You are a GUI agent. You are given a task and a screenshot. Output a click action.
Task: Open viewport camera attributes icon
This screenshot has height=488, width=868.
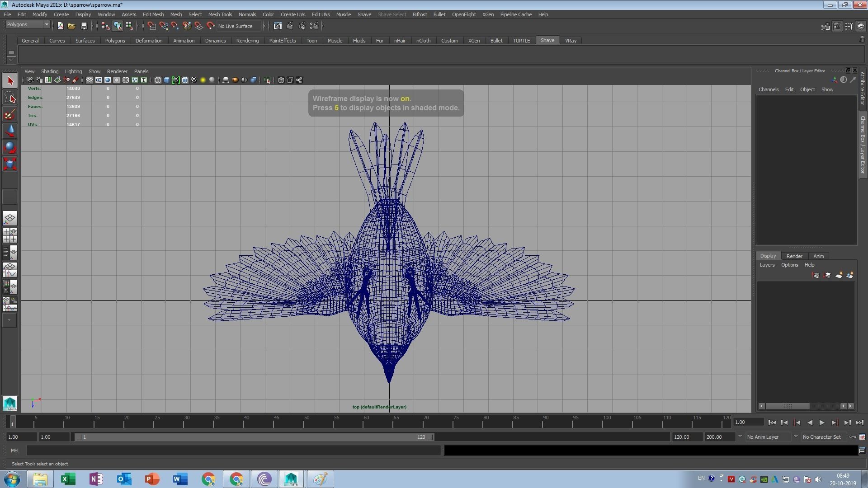pyautogui.click(x=39, y=80)
